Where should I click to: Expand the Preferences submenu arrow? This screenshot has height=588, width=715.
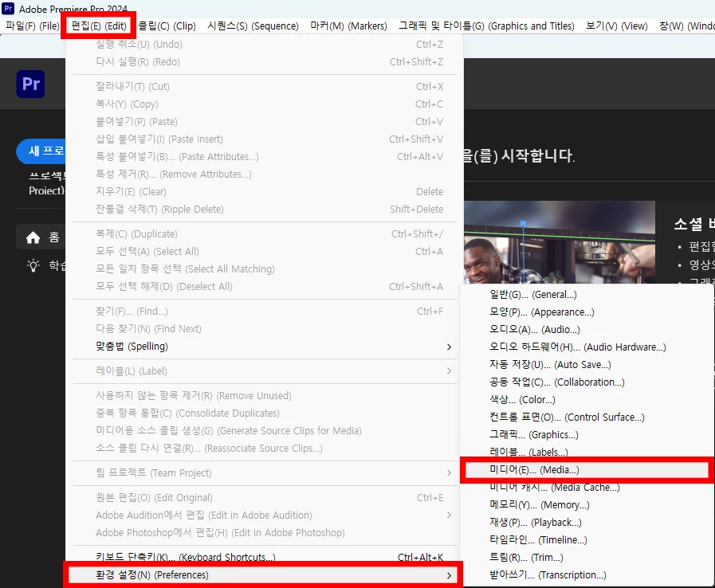(449, 575)
